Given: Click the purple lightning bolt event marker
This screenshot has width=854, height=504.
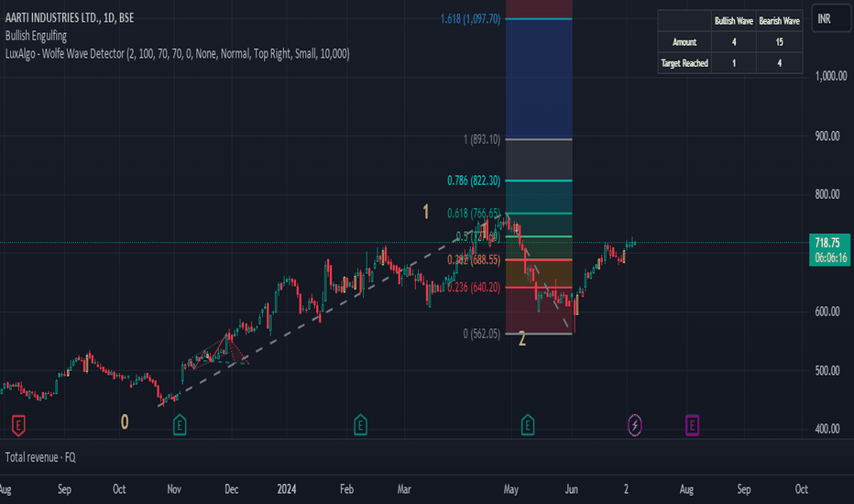Looking at the screenshot, I should click(x=634, y=425).
